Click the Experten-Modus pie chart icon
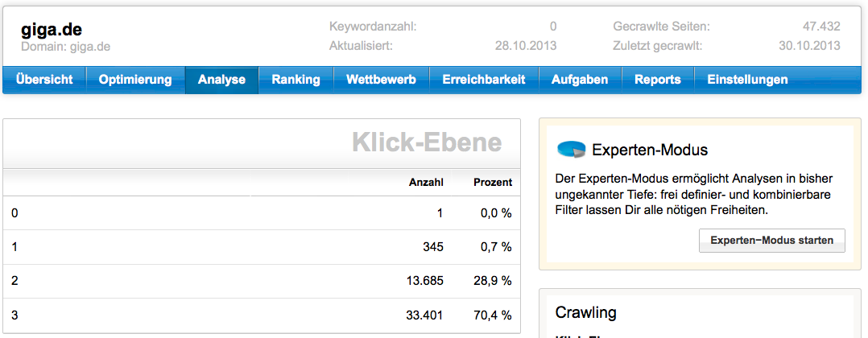The width and height of the screenshot is (868, 338). [571, 150]
